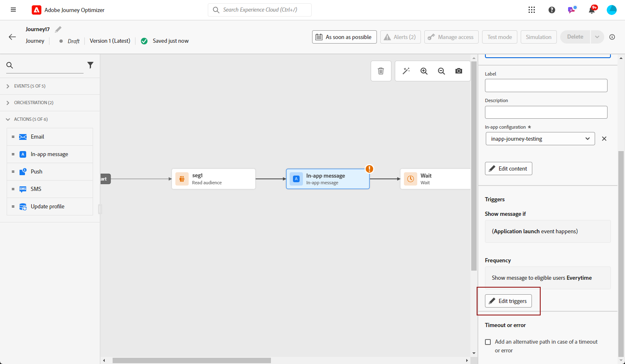Open the In-app configuration dropdown
Image resolution: width=625 pixels, height=364 pixels.
(540, 139)
